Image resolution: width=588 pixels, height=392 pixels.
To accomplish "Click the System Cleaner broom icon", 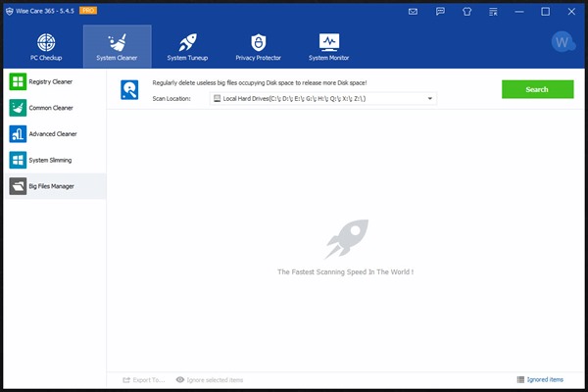I will [x=117, y=42].
